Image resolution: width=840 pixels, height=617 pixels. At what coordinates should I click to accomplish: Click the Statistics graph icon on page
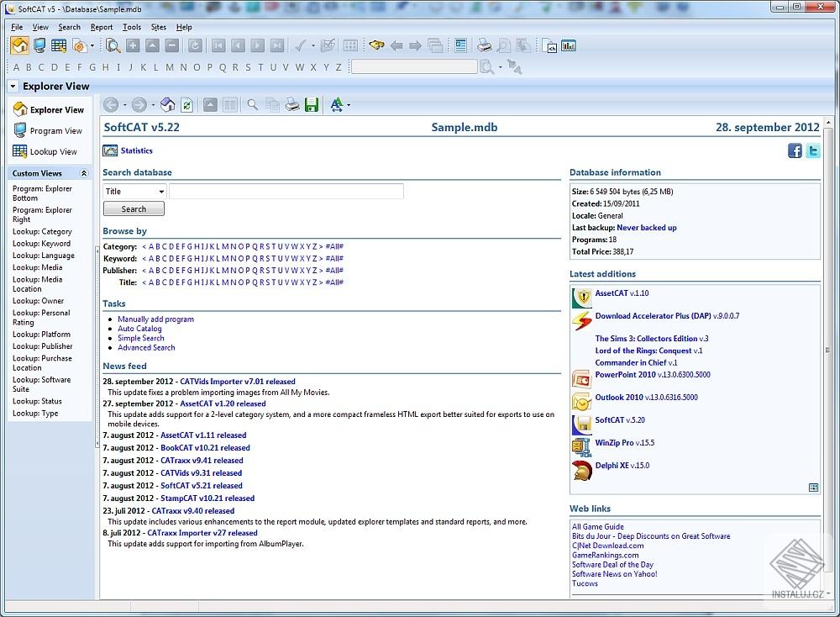click(110, 151)
